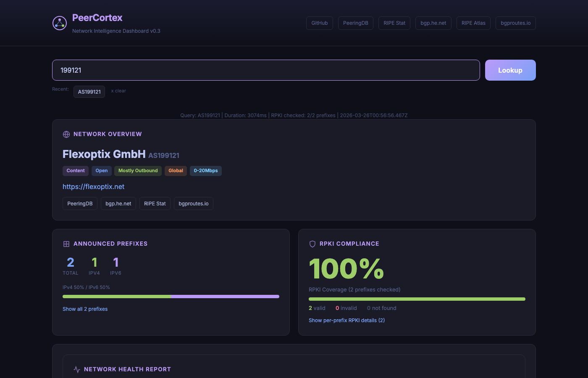
Task: Expand Show per-prefix RPKI details (2)
Action: pos(346,320)
